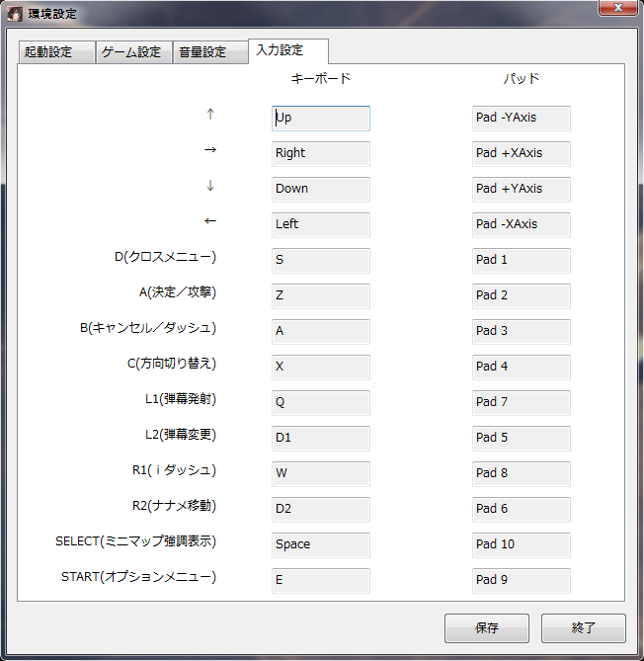The image size is (644, 661).
Task: Click keyboard field for A(決定/攻撃)
Action: [x=320, y=295]
